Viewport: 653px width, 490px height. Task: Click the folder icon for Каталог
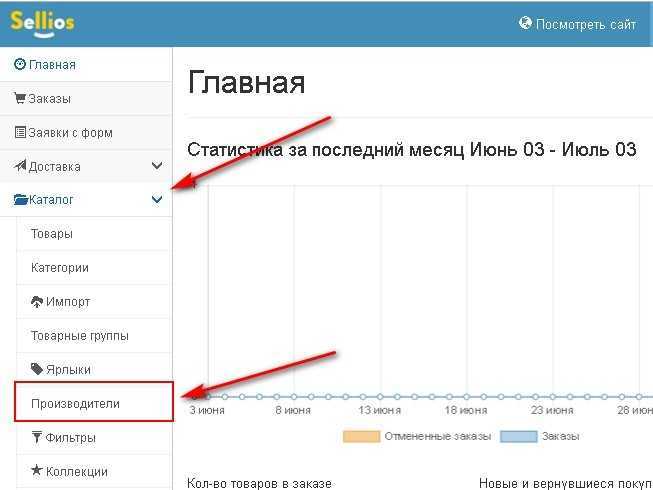[x=20, y=199]
